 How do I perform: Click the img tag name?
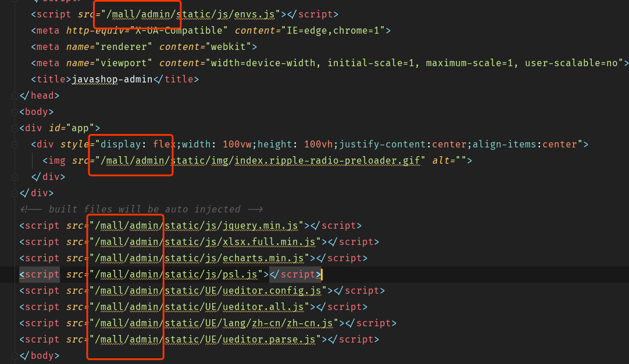coord(57,161)
